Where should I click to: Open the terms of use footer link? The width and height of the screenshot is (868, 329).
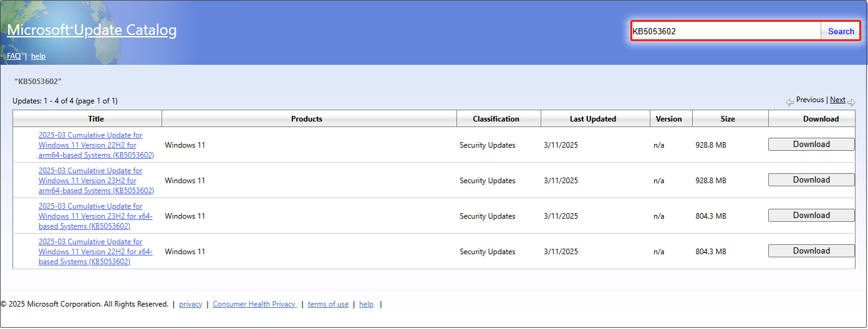(x=328, y=304)
